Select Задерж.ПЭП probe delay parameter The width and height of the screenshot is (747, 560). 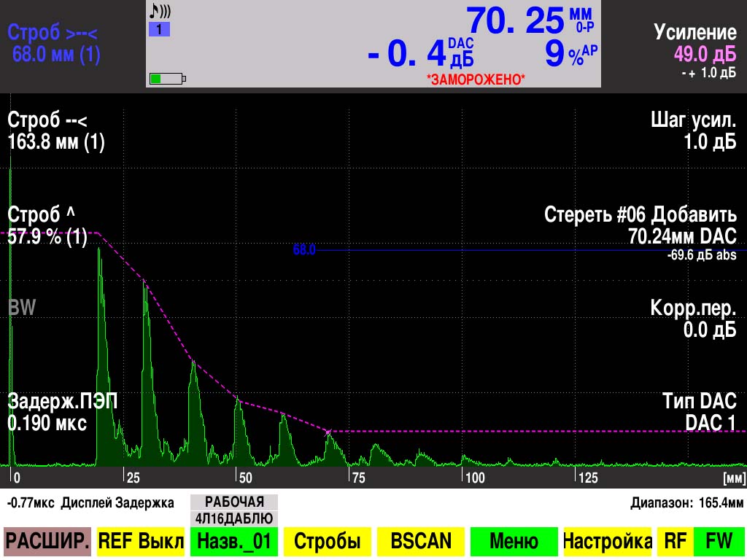coord(62,412)
